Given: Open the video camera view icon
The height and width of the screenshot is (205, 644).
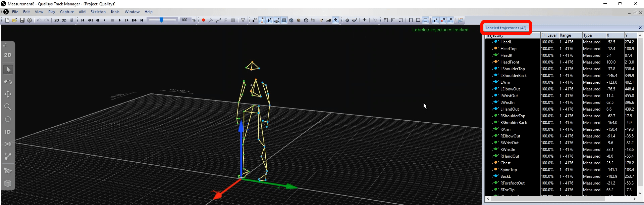Looking at the screenshot, I should [x=71, y=20].
